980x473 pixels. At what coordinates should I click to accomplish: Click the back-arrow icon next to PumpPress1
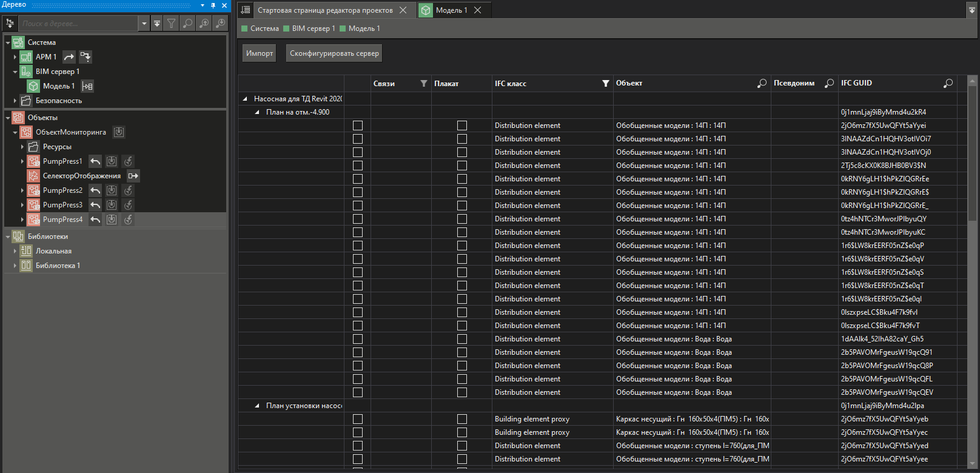[x=95, y=161]
